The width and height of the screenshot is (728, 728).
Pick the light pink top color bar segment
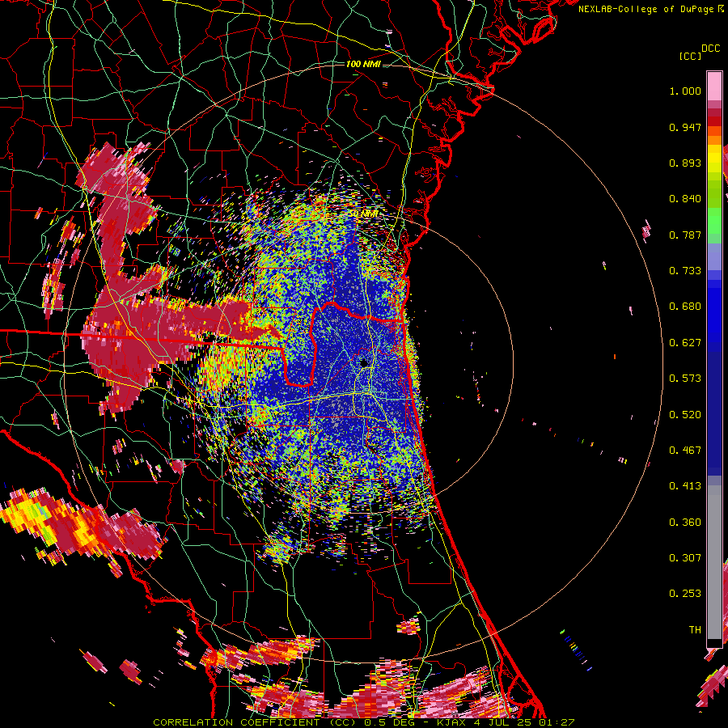(x=714, y=87)
